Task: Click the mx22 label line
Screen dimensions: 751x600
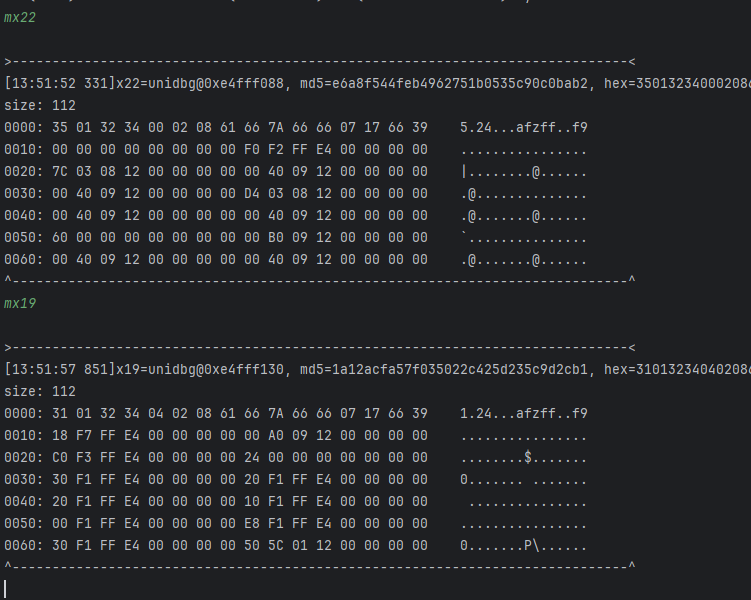Action: point(20,18)
